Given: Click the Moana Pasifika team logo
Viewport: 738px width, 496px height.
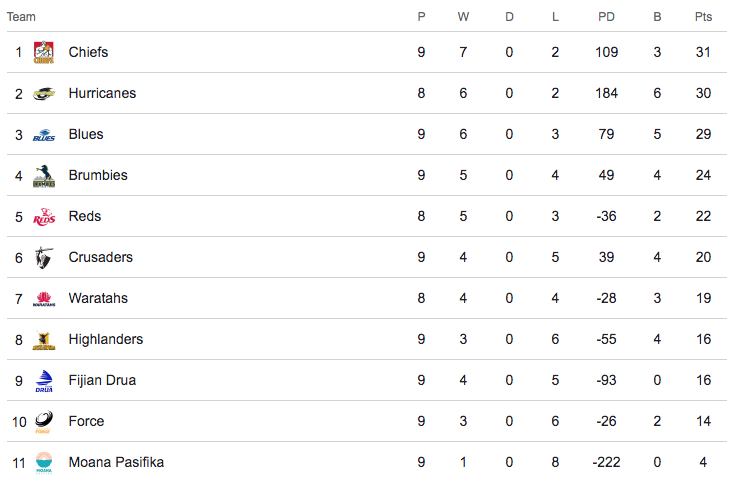Looking at the screenshot, I should pos(43,463).
